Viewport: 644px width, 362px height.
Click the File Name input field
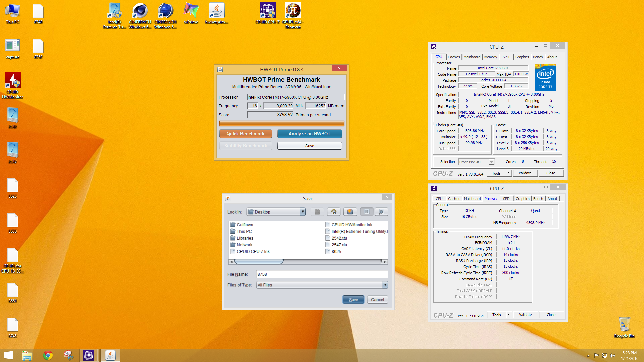[322, 274]
